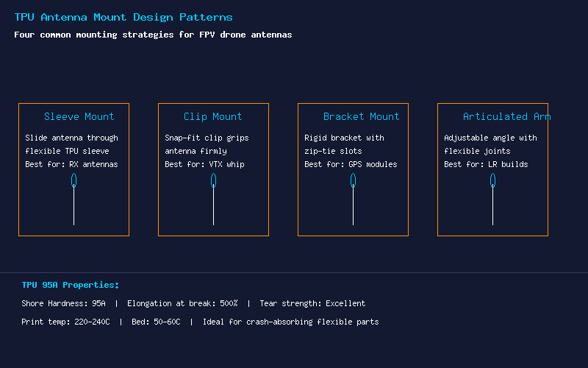Click 'Adjustable angle with' text line
This screenshot has width=588, height=368.
pos(490,138)
